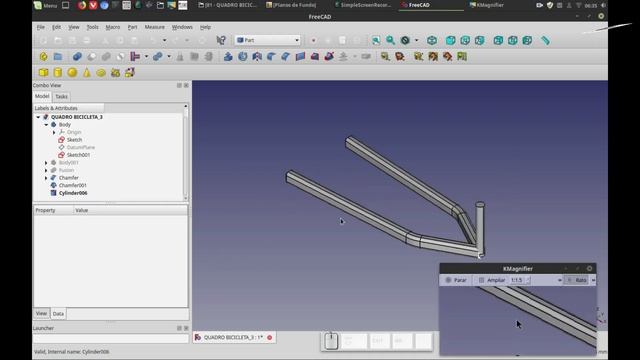Viewport: 640px width, 360px height.
Task: Click the model tree vertical scrollbar
Action: [186, 152]
